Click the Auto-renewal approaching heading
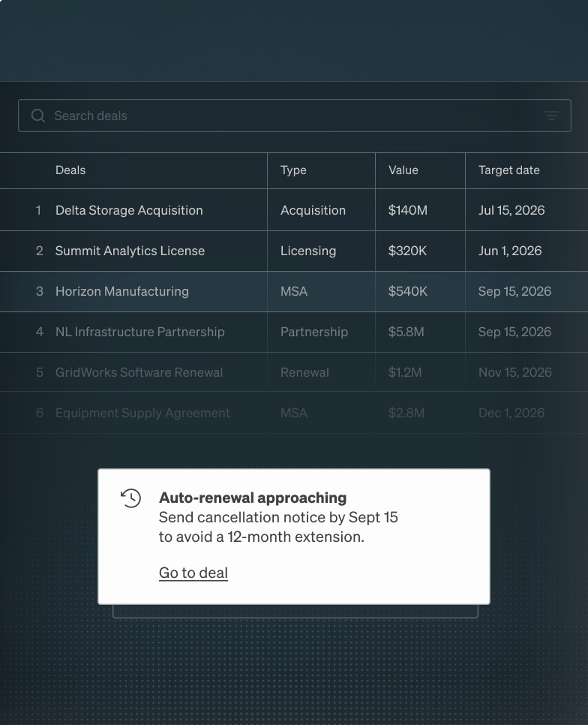Viewport: 588px width, 725px height. click(x=253, y=498)
